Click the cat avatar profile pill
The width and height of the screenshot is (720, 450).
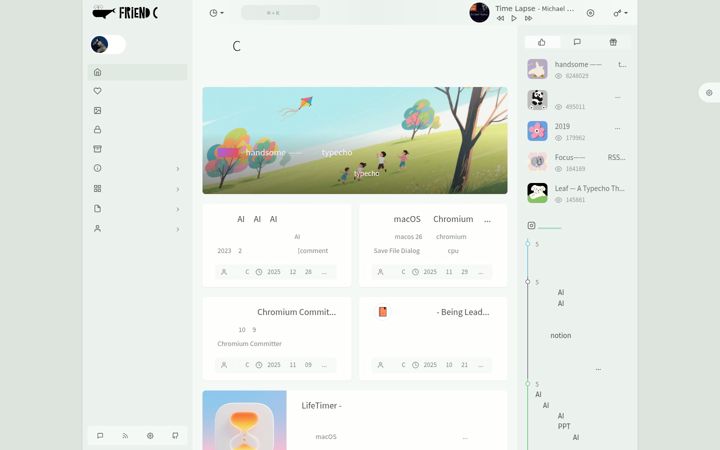tap(108, 45)
